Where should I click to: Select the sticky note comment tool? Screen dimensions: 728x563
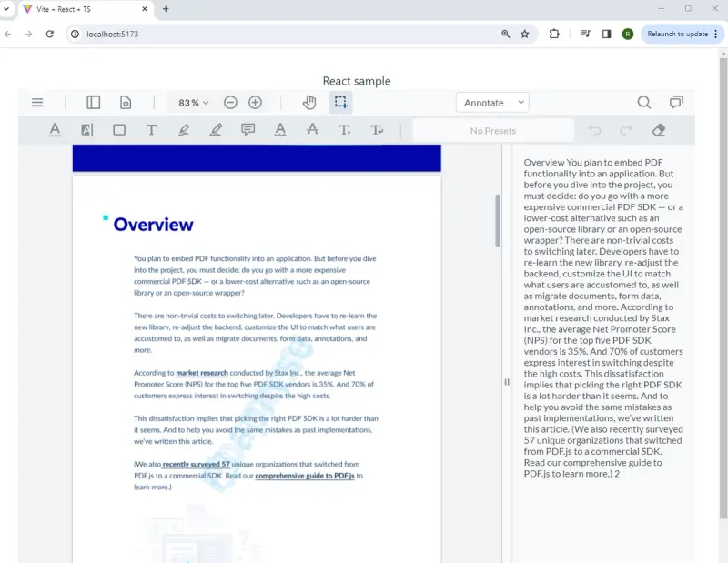(248, 130)
